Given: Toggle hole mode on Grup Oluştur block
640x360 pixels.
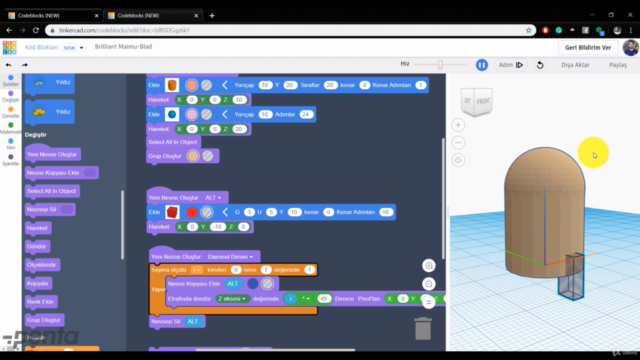Looking at the screenshot, I should click(208, 156).
